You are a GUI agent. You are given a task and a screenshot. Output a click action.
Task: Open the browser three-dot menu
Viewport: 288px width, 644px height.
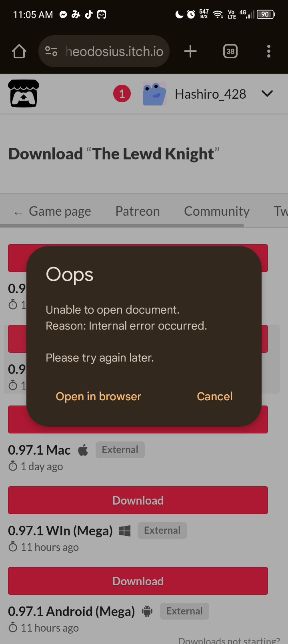(x=269, y=51)
